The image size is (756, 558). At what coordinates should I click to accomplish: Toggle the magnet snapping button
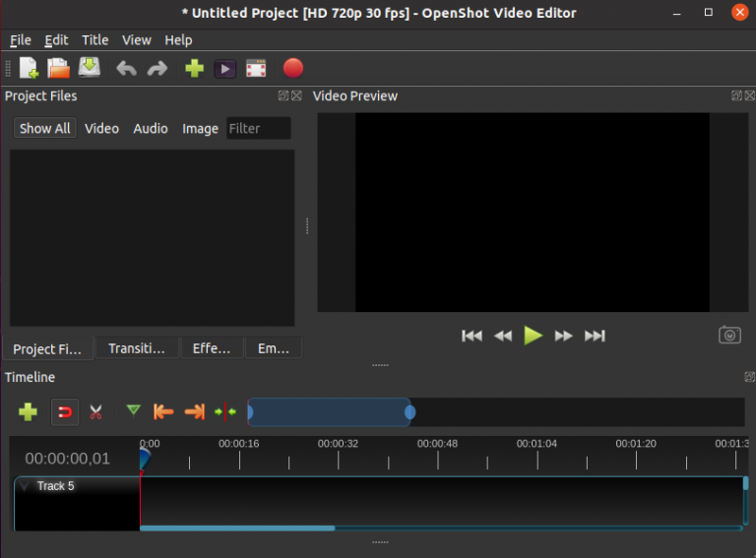tap(64, 411)
